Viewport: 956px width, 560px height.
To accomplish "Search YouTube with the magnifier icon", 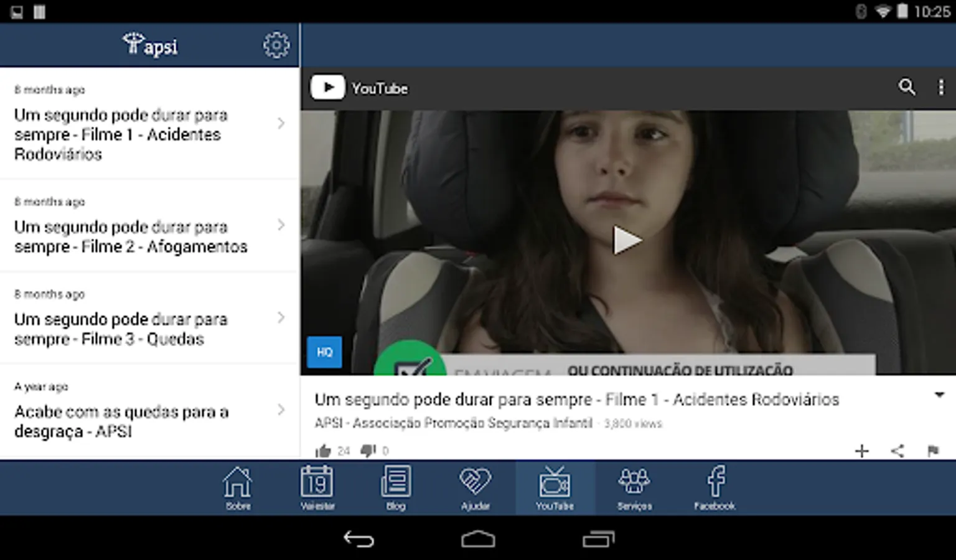I will (x=907, y=87).
